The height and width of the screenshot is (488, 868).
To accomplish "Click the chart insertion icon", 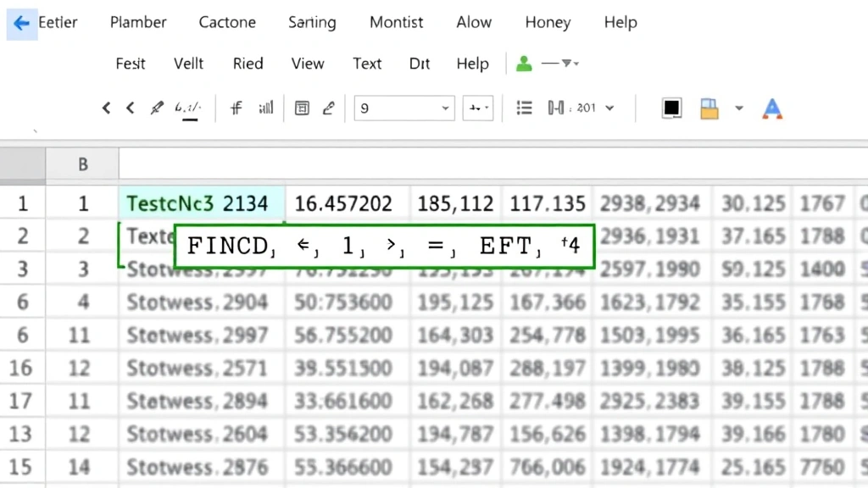I will [x=265, y=108].
